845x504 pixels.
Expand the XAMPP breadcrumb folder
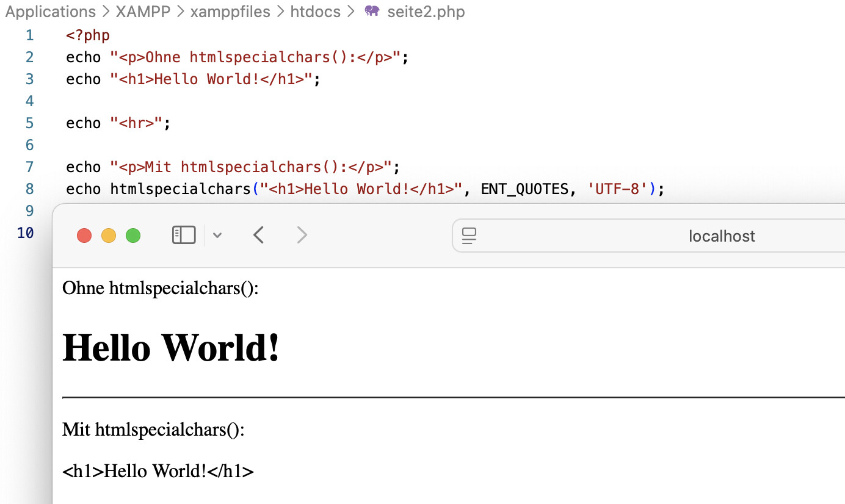tap(143, 12)
